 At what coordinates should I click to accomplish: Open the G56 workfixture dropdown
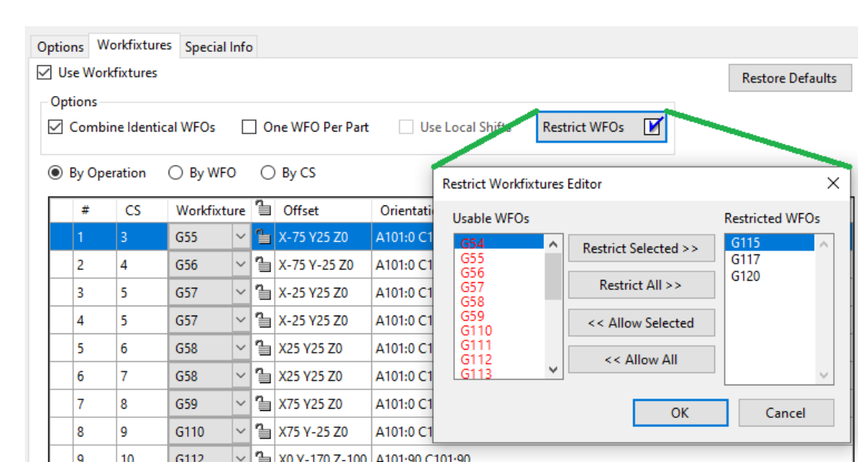pyautogui.click(x=240, y=265)
